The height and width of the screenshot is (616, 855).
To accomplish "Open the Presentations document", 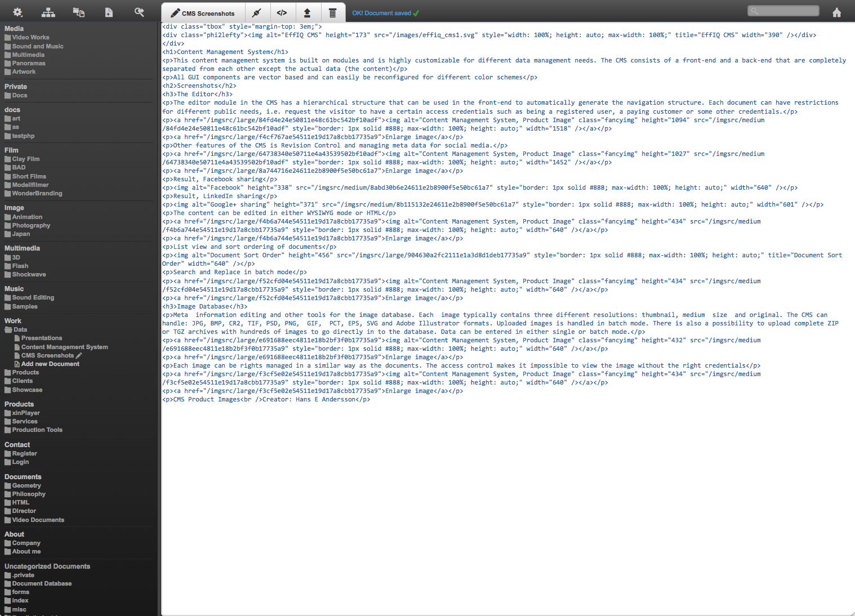I will click(42, 338).
